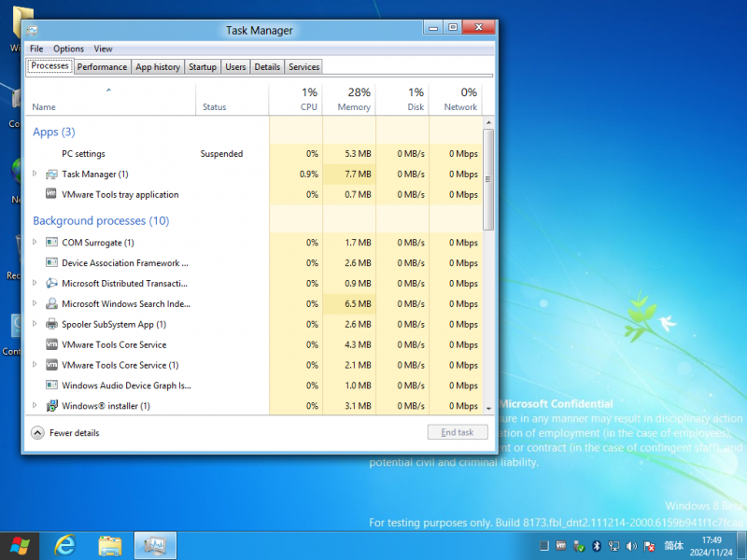
Task: Expand the Microsoft Distributed Transaction row
Action: pyautogui.click(x=35, y=283)
